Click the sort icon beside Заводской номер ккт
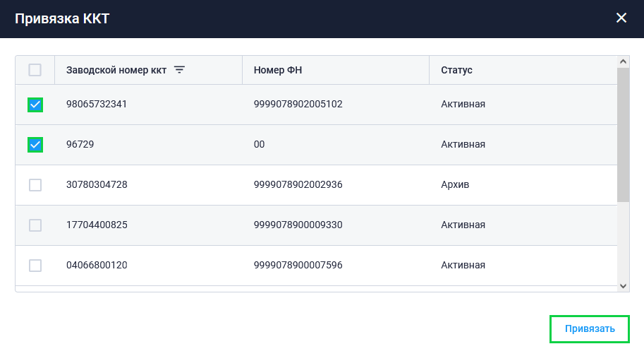Image resolution: width=644 pixels, height=356 pixels. pyautogui.click(x=179, y=70)
